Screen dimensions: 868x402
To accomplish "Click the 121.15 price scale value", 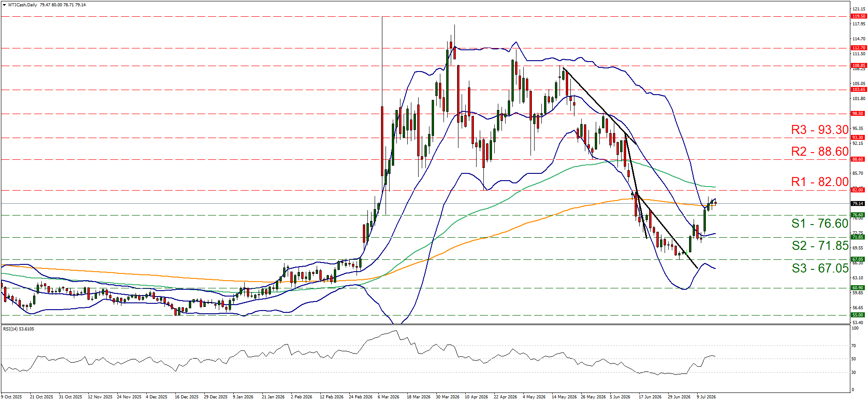I will pyautogui.click(x=858, y=9).
